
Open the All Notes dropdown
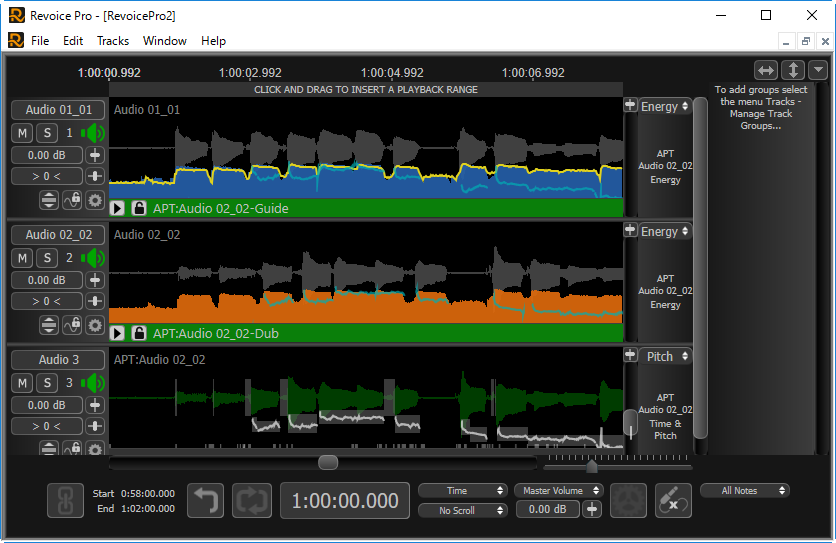(745, 490)
